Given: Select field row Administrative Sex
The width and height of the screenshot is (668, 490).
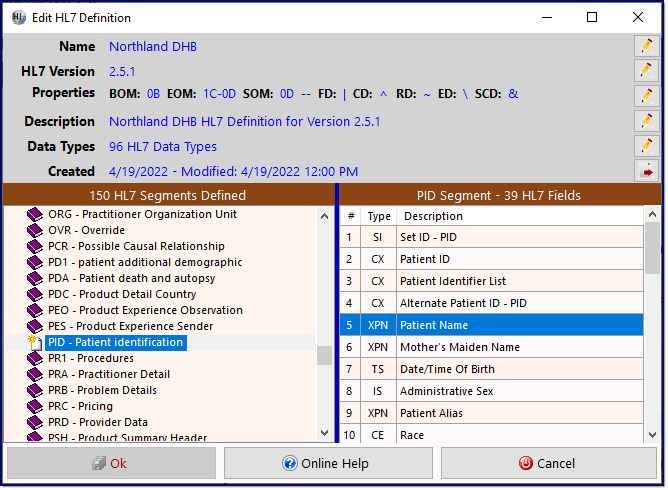Looking at the screenshot, I should pyautogui.click(x=492, y=391).
